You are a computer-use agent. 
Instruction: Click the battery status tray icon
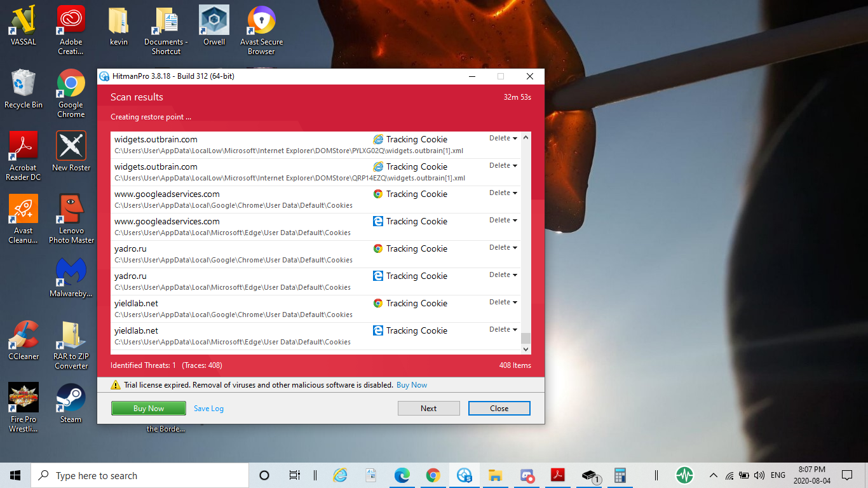744,475
